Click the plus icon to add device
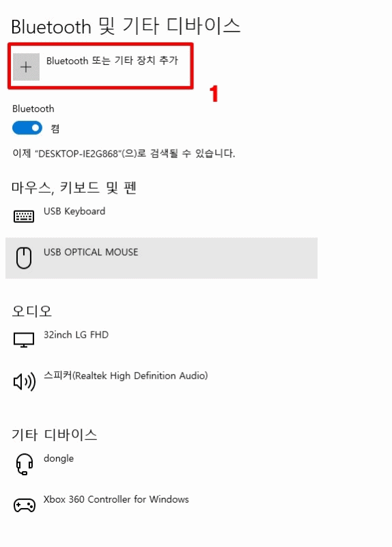 (x=26, y=66)
